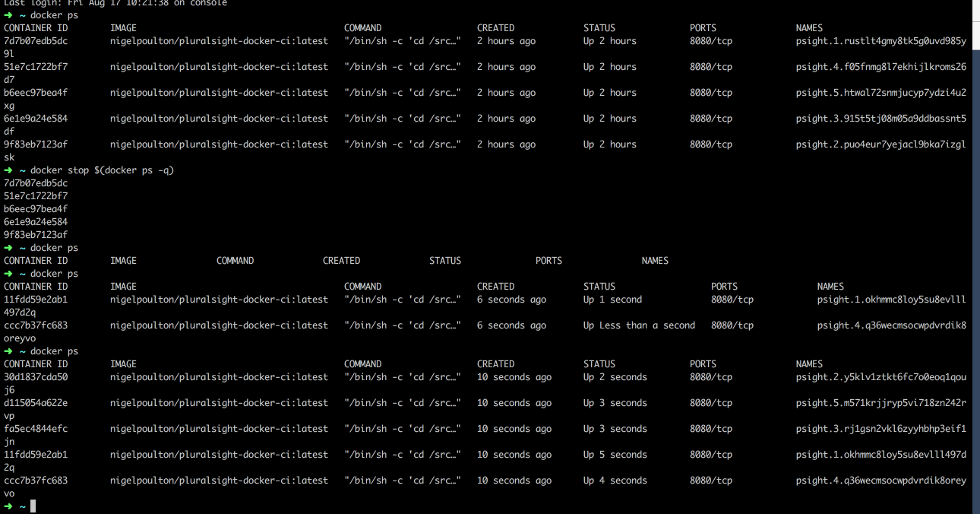Click 'Up 3 seconds' for container fa5ec4844efc
Screen dimensions: 980x514
(x=615, y=429)
